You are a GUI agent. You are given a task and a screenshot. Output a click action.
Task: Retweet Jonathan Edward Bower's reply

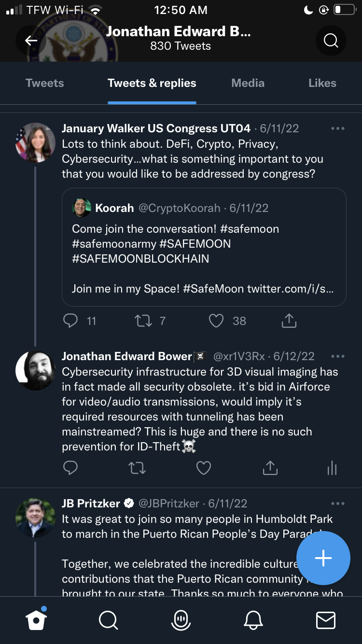[138, 467]
